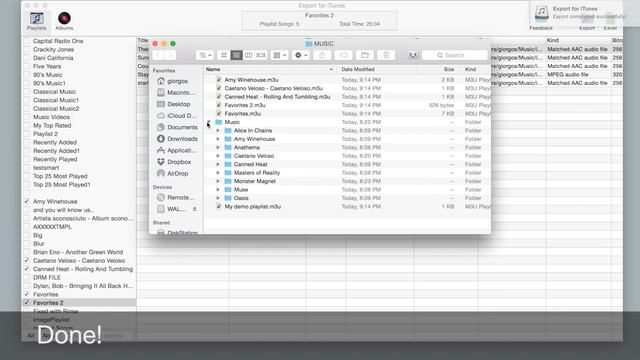Image resolution: width=640 pixels, height=360 pixels.
Task: Click the Finder trash delete button
Action: pyautogui.click(x=386, y=55)
